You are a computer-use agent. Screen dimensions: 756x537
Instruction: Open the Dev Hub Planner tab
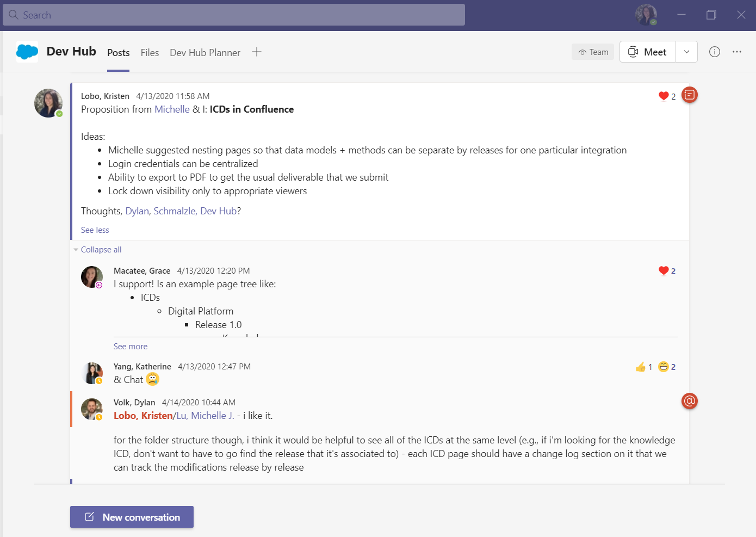205,53
